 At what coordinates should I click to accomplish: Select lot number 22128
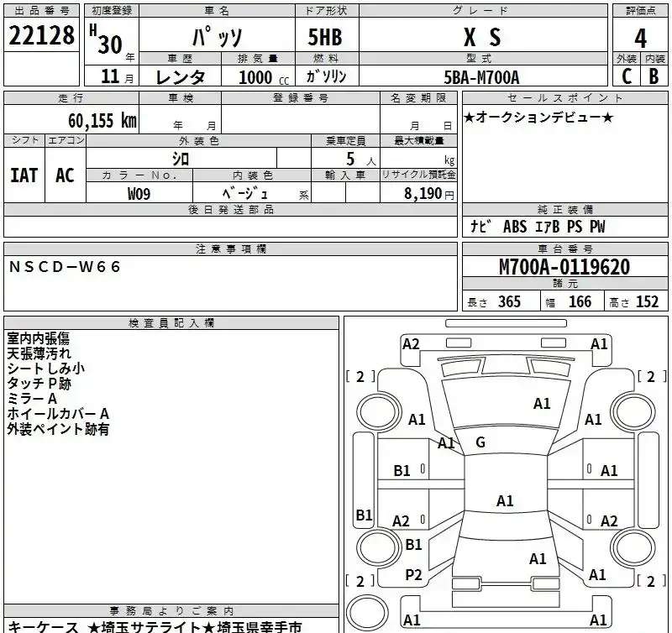point(41,35)
